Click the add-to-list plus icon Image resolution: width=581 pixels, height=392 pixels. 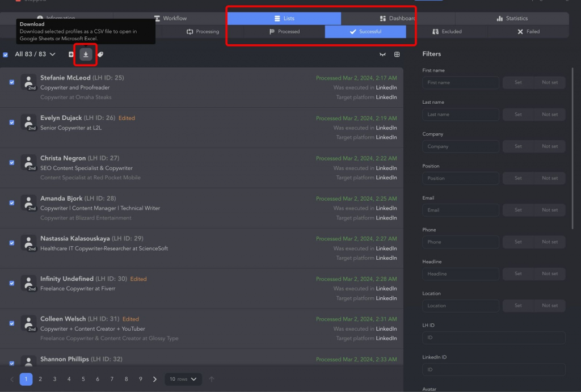[71, 54]
